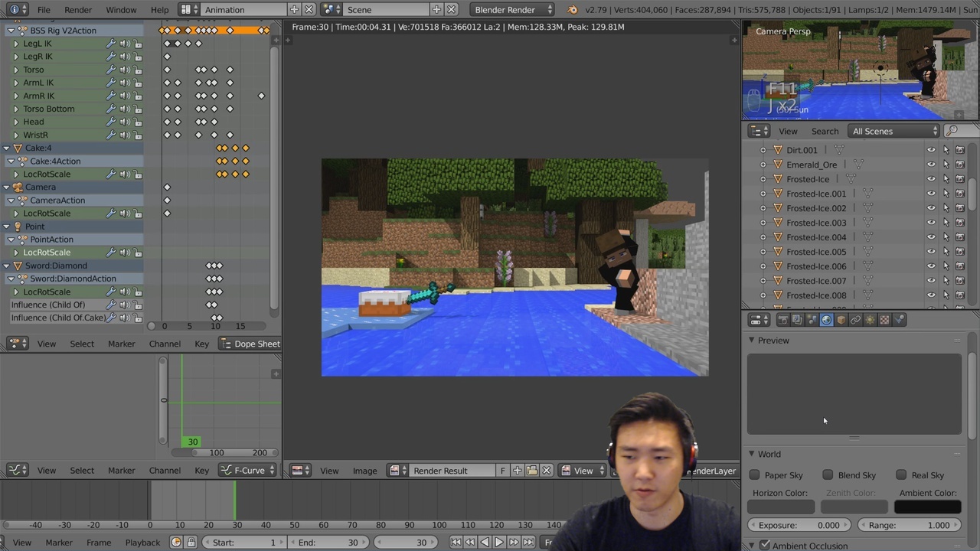The width and height of the screenshot is (980, 551).
Task: Click the play animation forward button
Action: 499,542
